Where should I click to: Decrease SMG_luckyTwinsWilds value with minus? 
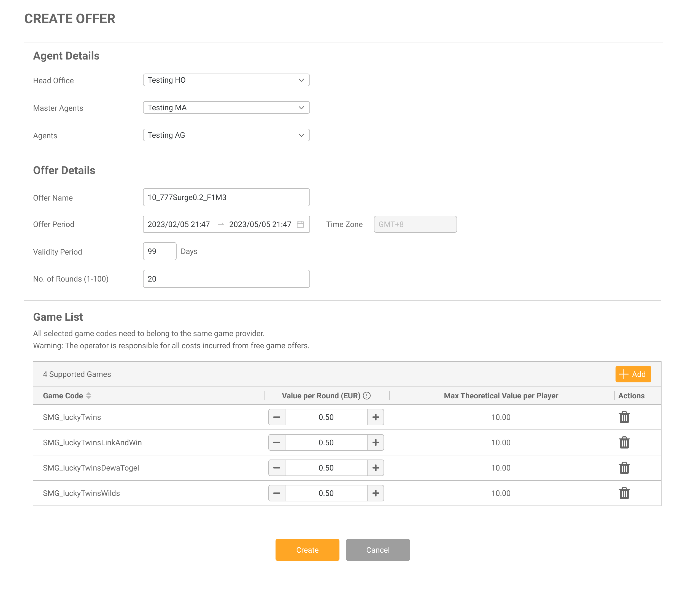point(277,493)
